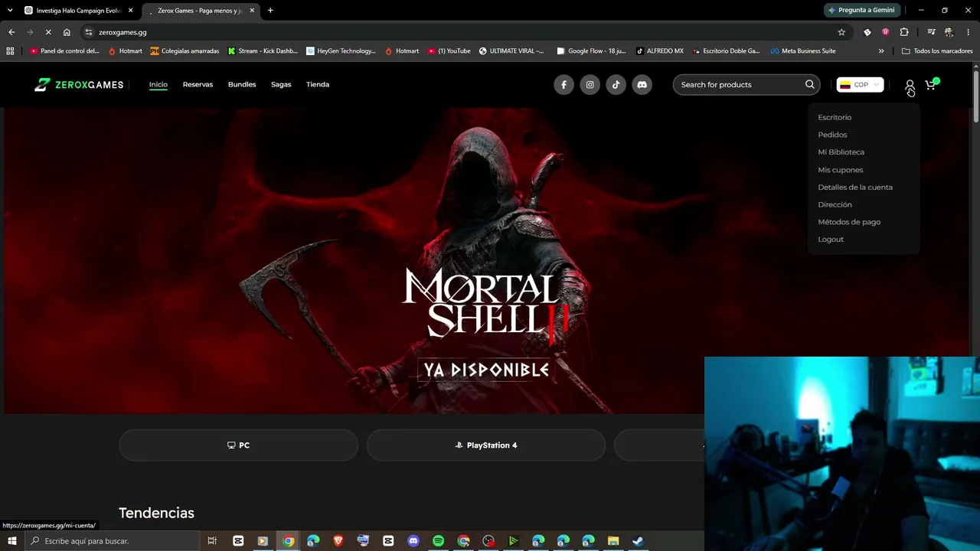Image resolution: width=980 pixels, height=551 pixels.
Task: Close the Investiga Halo Campaign tab
Action: coord(131,10)
